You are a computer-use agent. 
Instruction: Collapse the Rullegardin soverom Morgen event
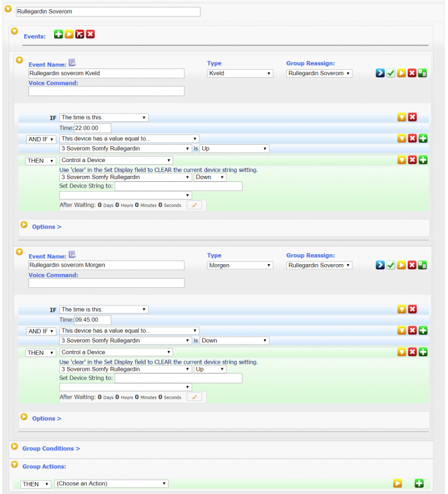point(19,252)
